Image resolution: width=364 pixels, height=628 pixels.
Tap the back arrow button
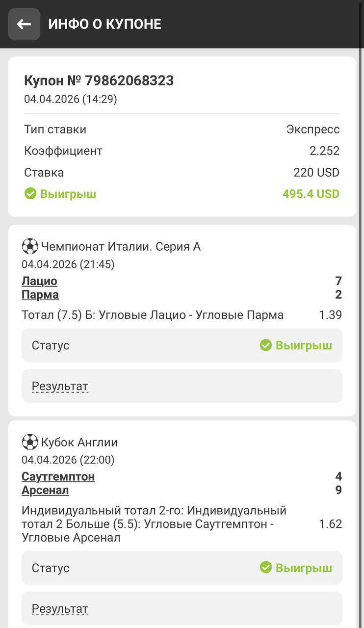[24, 24]
